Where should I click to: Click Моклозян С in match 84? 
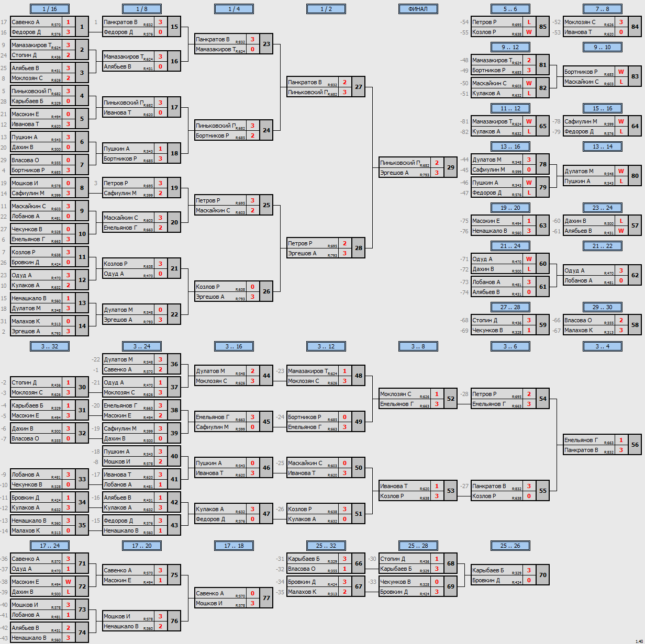coord(580,22)
